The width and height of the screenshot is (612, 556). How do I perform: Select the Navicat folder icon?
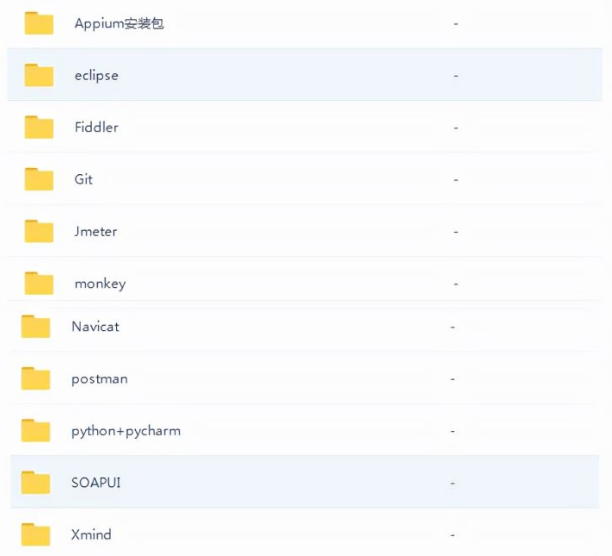36,326
